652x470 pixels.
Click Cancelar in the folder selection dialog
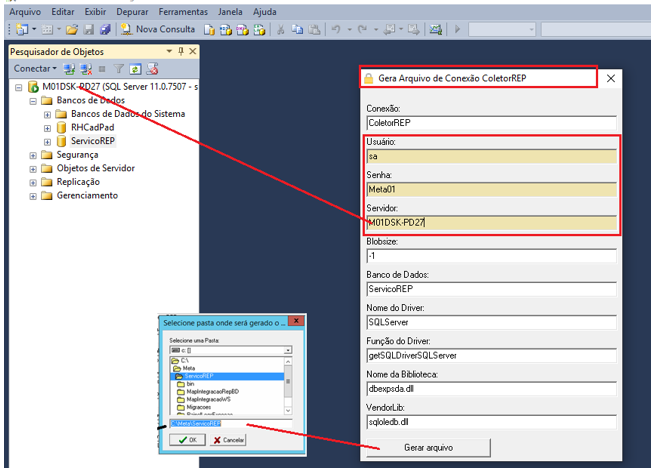229,439
